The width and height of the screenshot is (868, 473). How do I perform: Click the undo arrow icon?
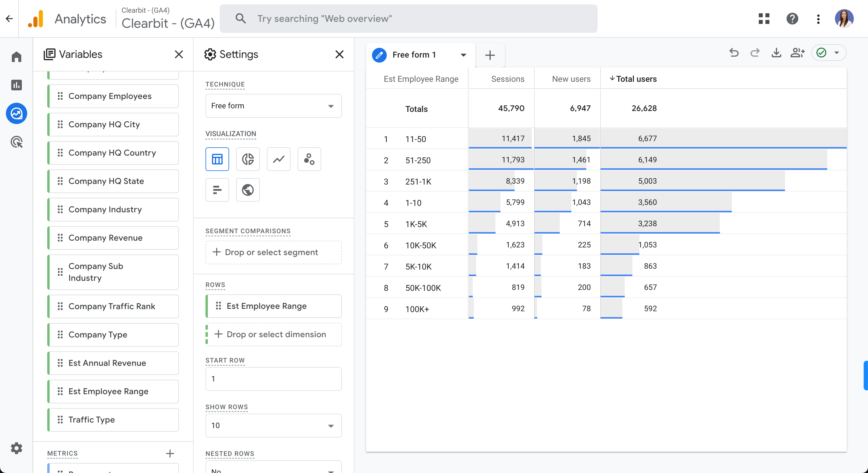pos(734,53)
